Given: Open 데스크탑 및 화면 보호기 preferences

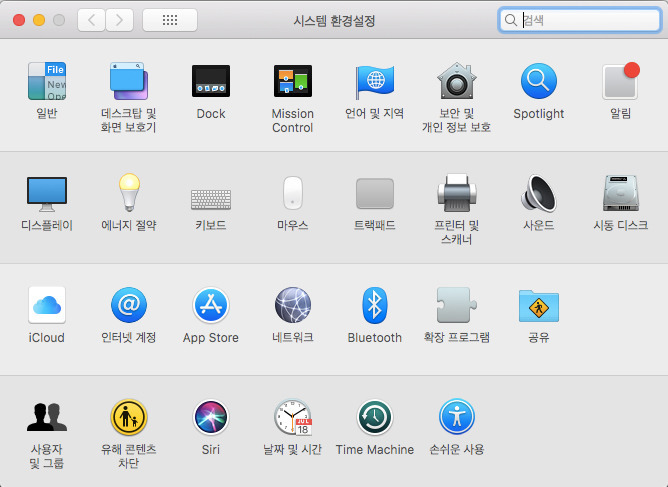Looking at the screenshot, I should tap(129, 81).
